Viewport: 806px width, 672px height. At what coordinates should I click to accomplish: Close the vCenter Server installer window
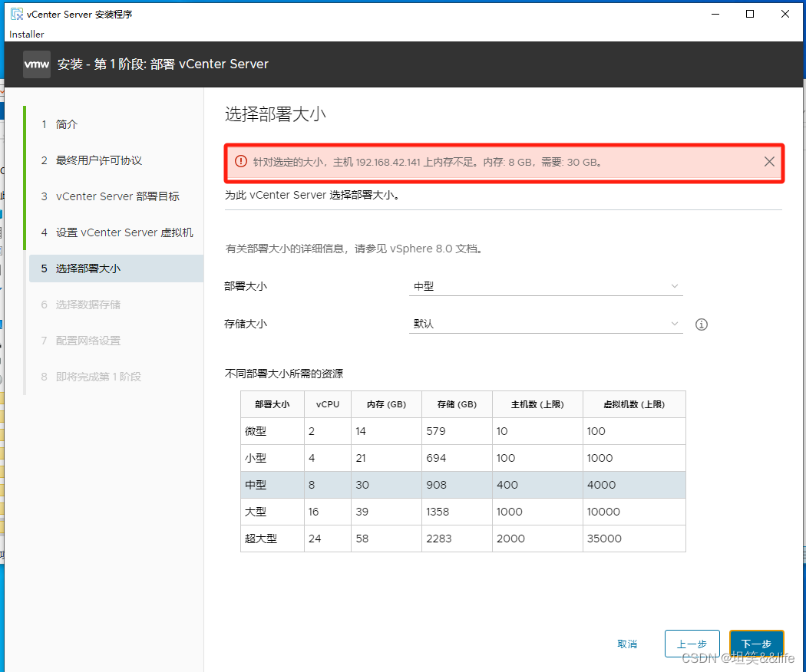[x=785, y=14]
